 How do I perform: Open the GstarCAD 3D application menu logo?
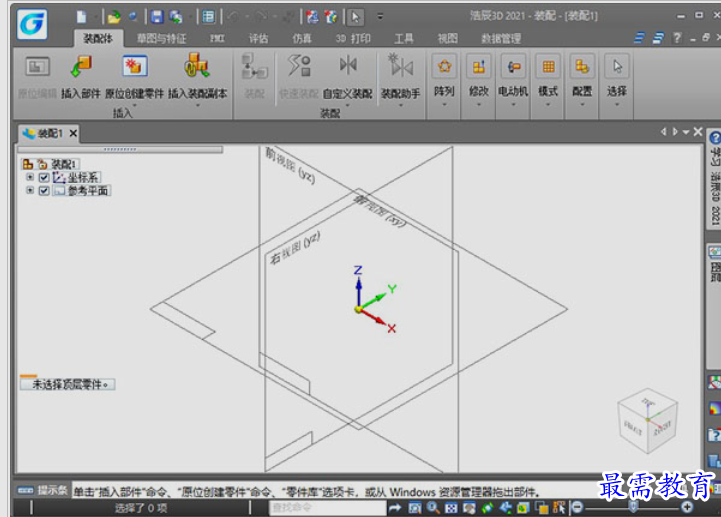pyautogui.click(x=32, y=24)
